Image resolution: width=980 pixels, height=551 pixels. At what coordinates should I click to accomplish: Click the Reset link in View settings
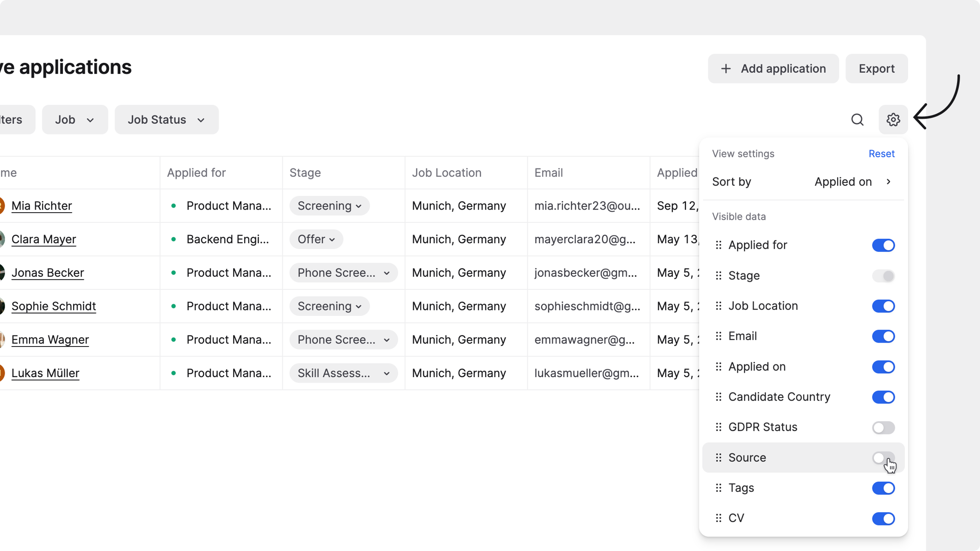(881, 153)
